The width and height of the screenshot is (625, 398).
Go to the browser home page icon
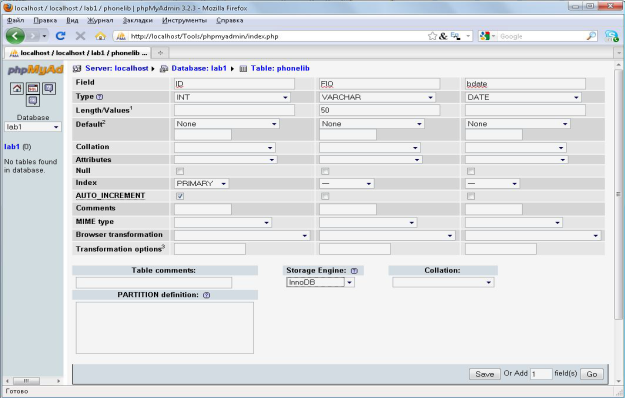(100, 36)
